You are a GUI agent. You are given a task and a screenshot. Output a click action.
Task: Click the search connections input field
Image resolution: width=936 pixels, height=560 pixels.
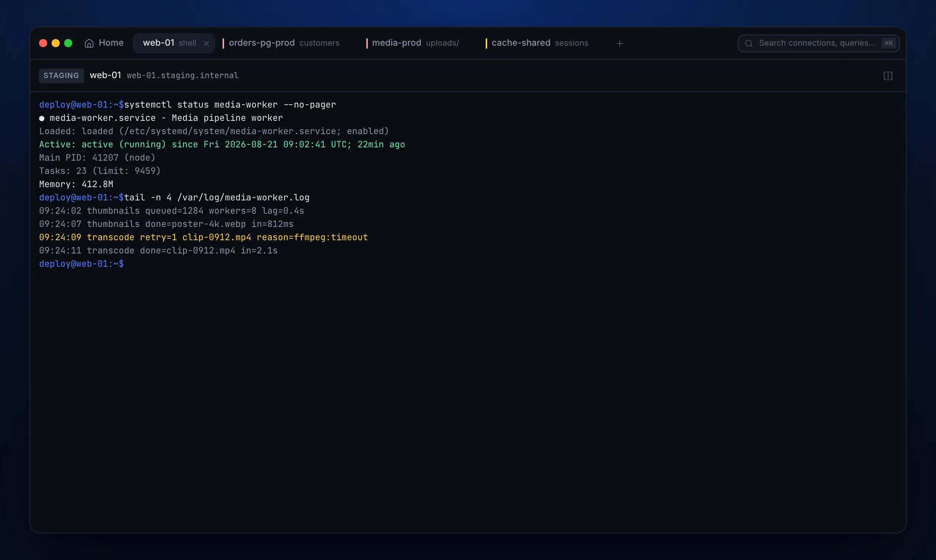coord(818,43)
